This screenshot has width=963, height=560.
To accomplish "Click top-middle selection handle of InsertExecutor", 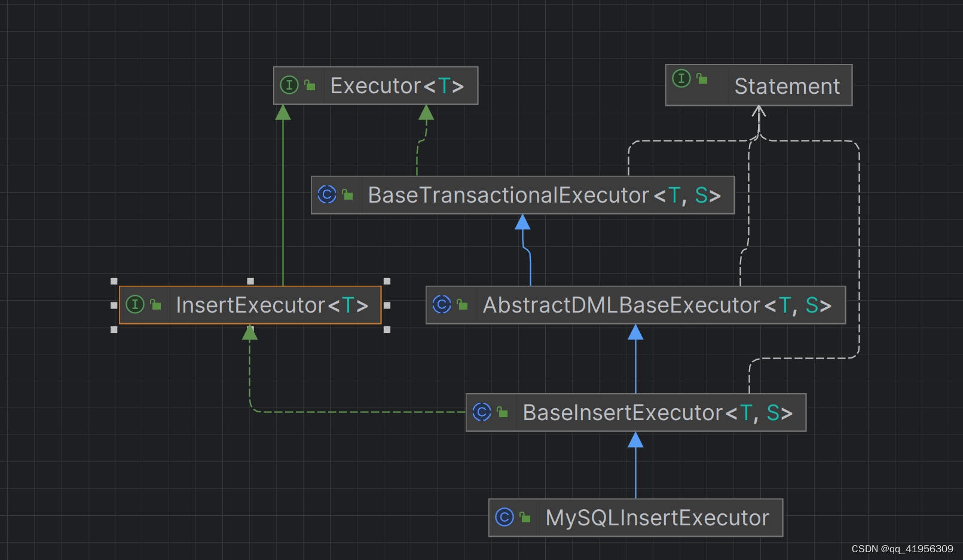I will point(250,281).
